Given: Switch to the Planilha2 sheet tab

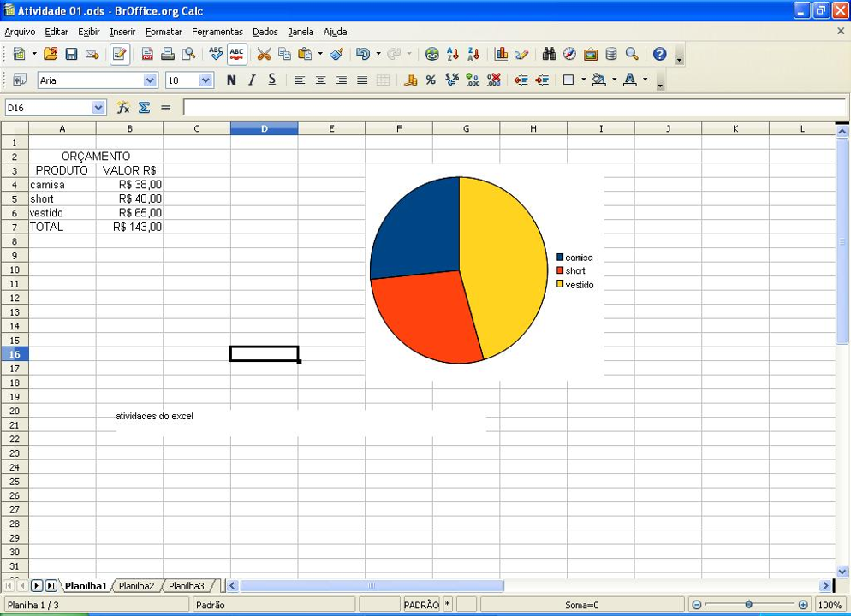Looking at the screenshot, I should tap(136, 586).
